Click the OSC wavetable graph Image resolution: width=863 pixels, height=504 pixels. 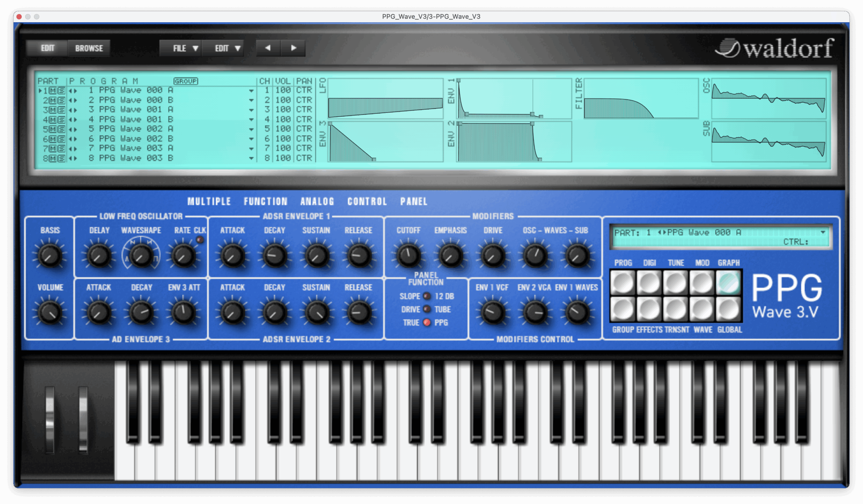click(x=769, y=98)
